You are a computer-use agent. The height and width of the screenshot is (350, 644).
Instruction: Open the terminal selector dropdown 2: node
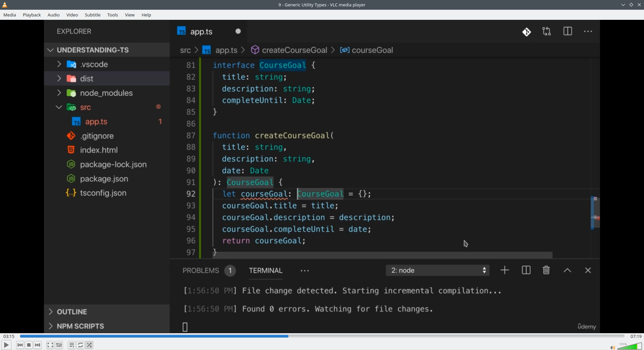click(x=438, y=270)
